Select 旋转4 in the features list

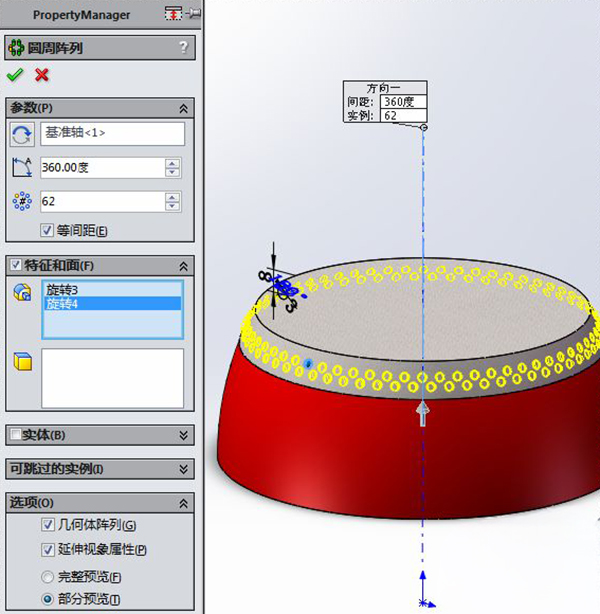(x=113, y=303)
